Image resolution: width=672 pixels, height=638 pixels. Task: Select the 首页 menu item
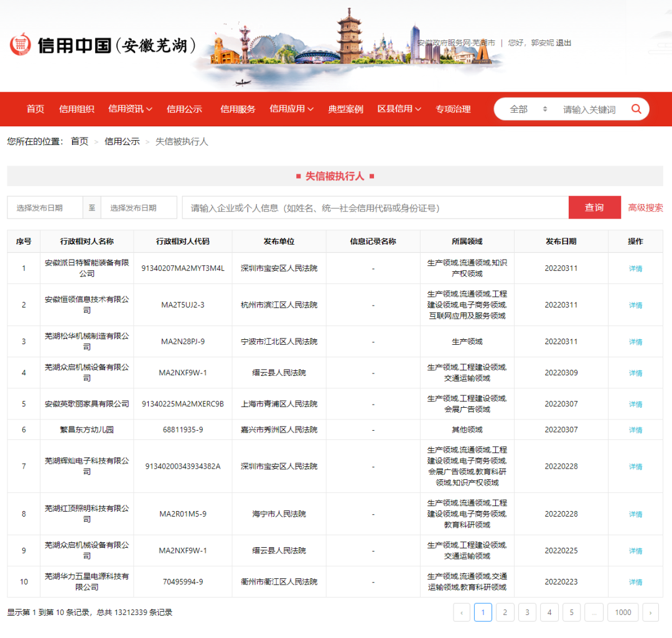click(35, 109)
